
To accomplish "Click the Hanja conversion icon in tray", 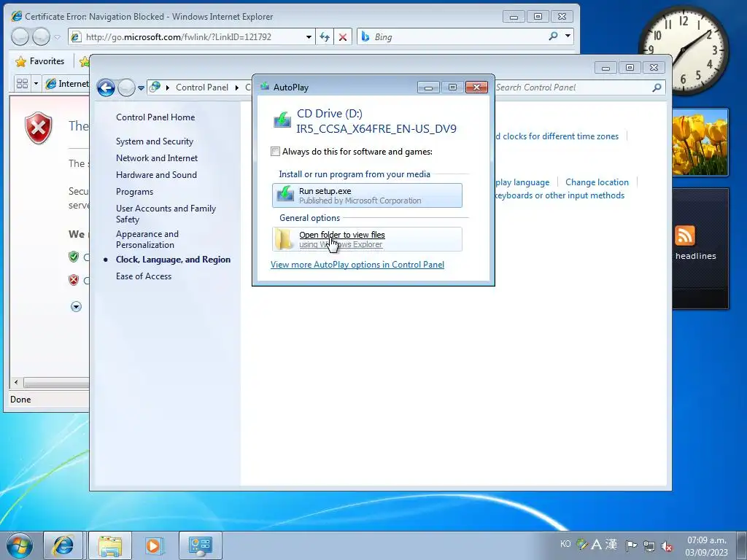I will tap(611, 544).
